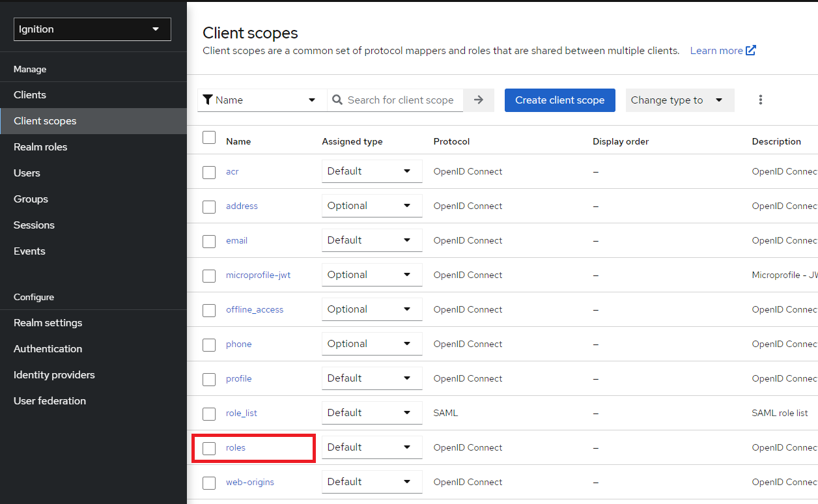Open the offline_access client scope

tap(255, 310)
